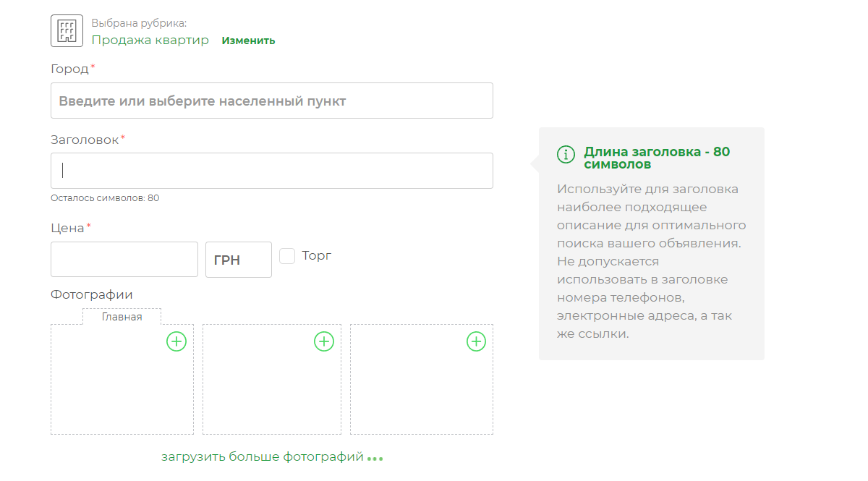The height and width of the screenshot is (481, 868).
Task: Click the green dots after 'загрузить больше фотографий'
Action: click(375, 459)
